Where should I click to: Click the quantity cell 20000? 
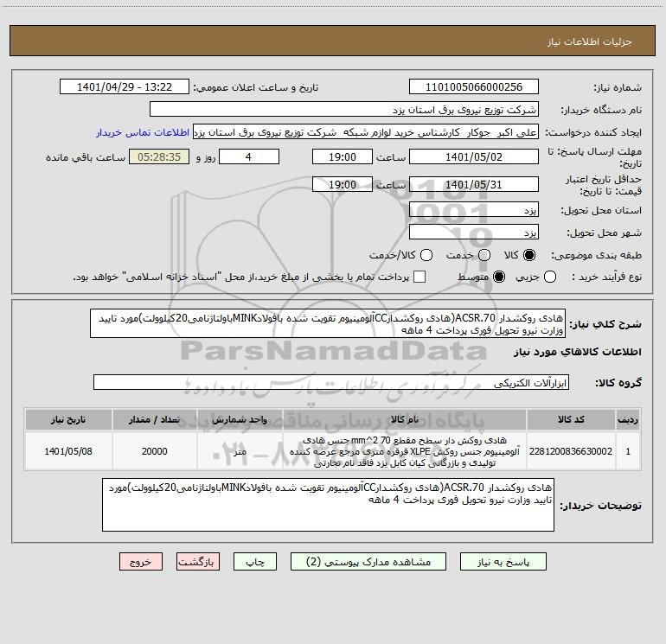coord(154,451)
